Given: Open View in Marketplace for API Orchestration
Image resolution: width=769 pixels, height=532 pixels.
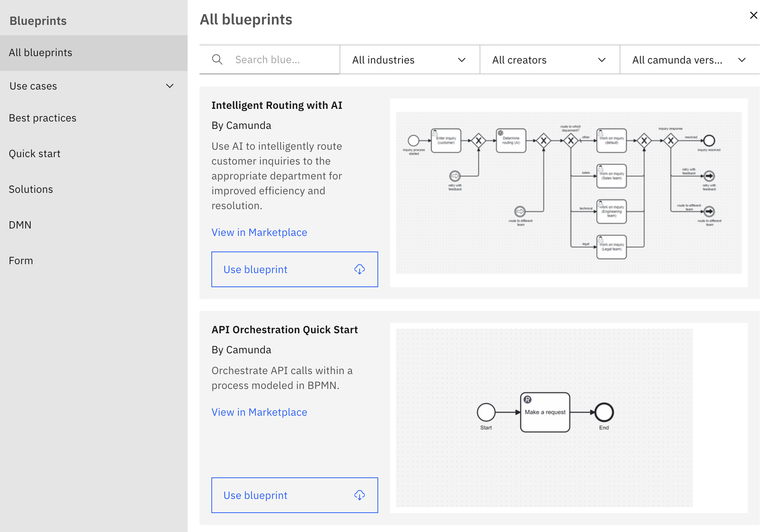Looking at the screenshot, I should [x=259, y=412].
